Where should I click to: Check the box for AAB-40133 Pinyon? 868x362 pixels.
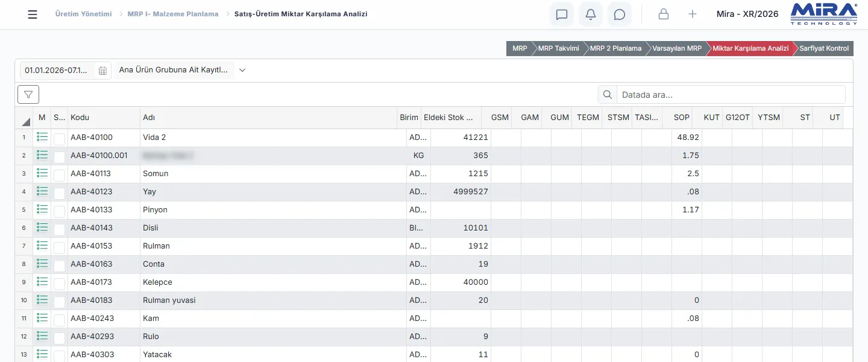point(59,211)
